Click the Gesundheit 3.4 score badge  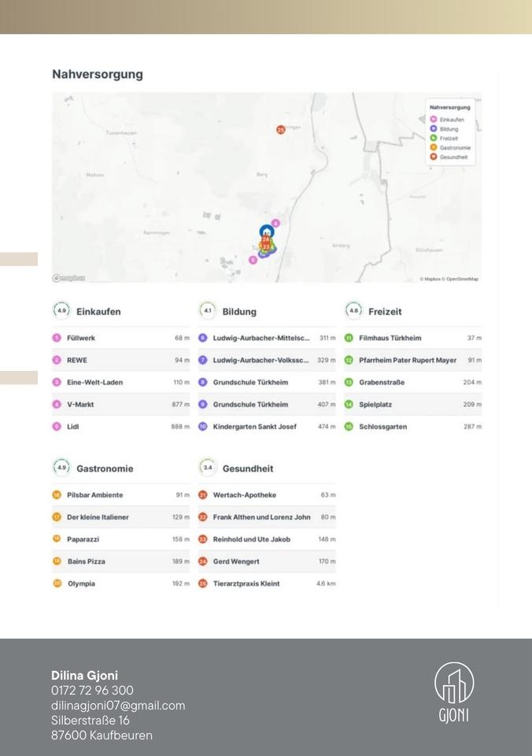click(207, 468)
